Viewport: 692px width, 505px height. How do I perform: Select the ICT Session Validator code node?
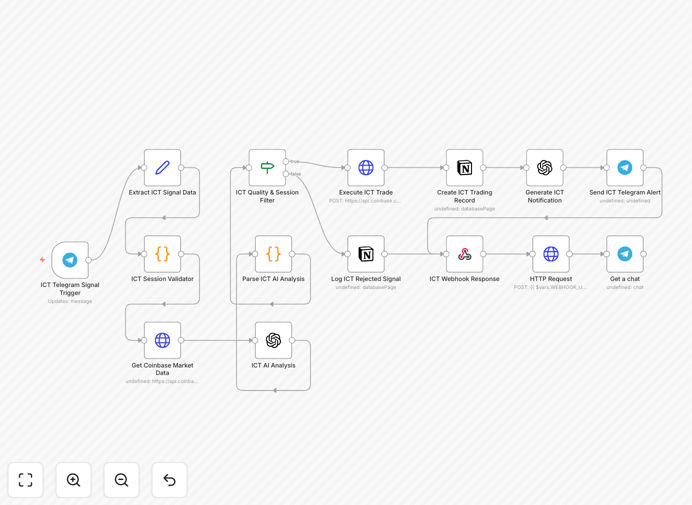[x=162, y=254]
